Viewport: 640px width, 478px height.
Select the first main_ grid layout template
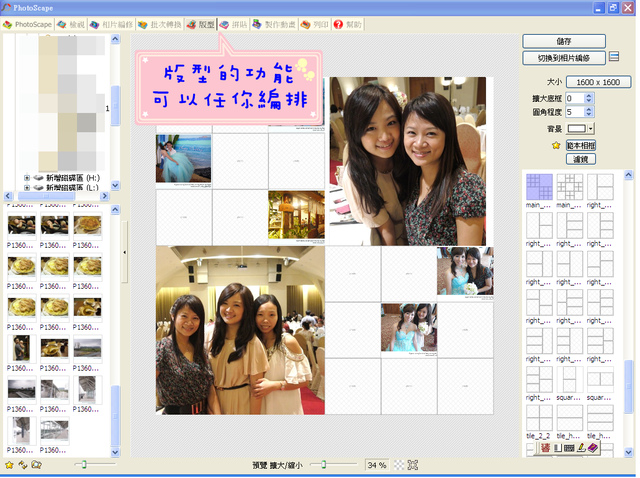point(539,187)
